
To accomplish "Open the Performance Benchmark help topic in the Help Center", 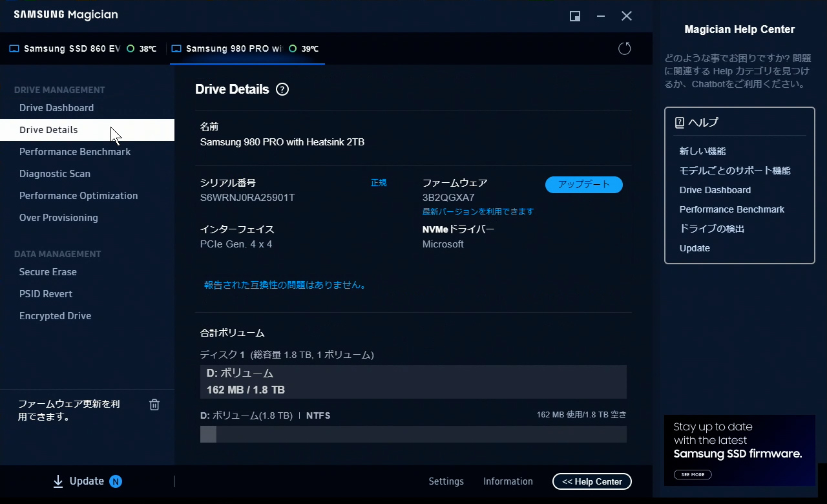I will tap(732, 209).
